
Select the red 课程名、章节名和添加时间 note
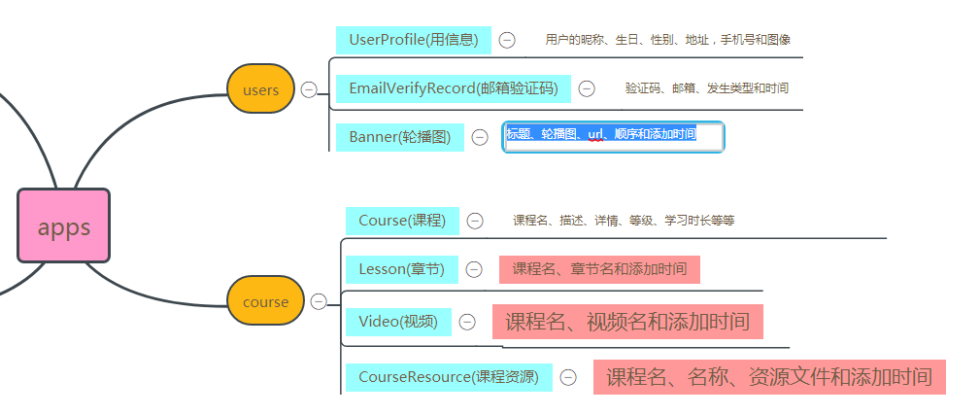[599, 269]
